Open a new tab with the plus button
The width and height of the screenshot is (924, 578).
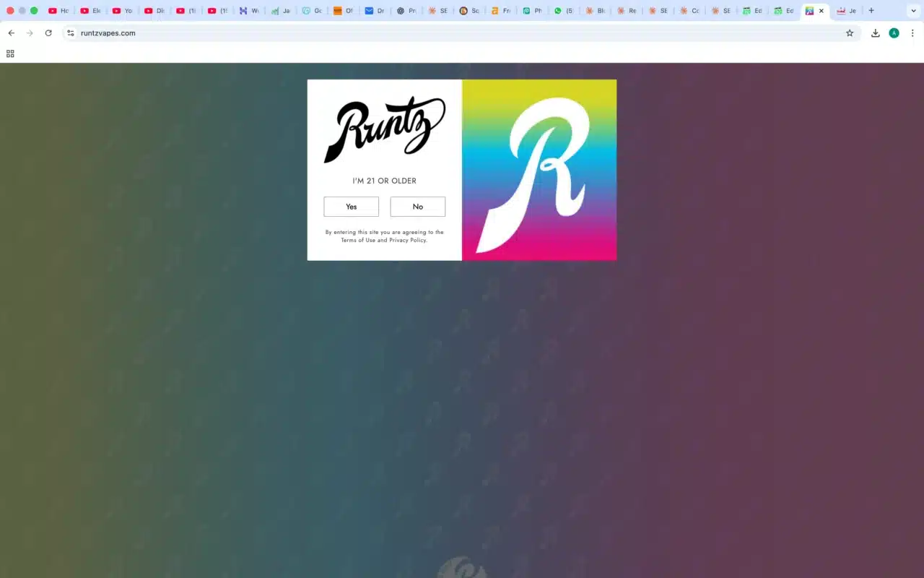click(871, 11)
